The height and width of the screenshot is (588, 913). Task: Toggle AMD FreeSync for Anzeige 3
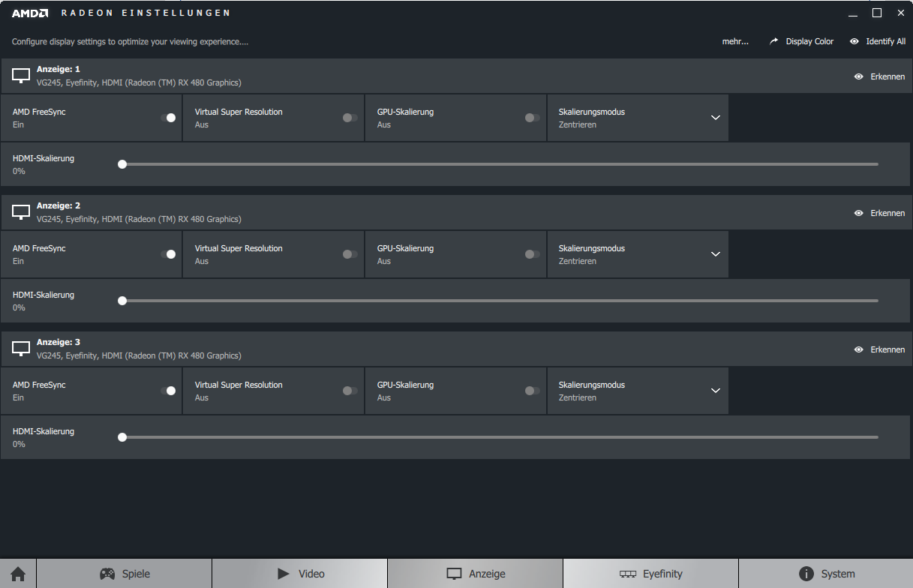pyautogui.click(x=168, y=391)
